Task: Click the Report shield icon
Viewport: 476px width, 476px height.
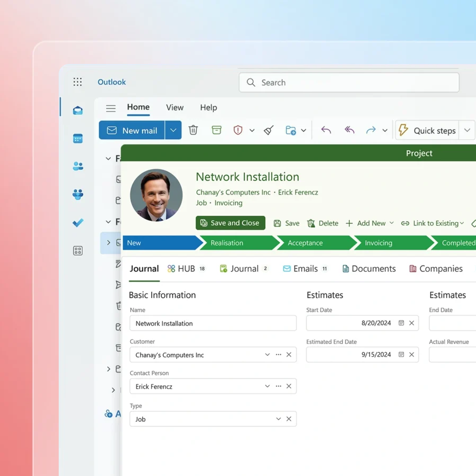Action: pyautogui.click(x=237, y=130)
